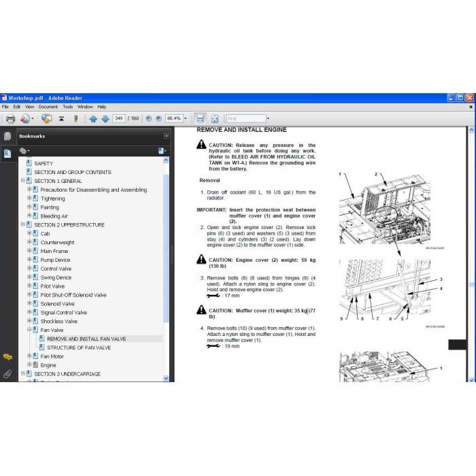This screenshot has width=476, height=476.
Task: Open the Document menu
Action: point(48,107)
